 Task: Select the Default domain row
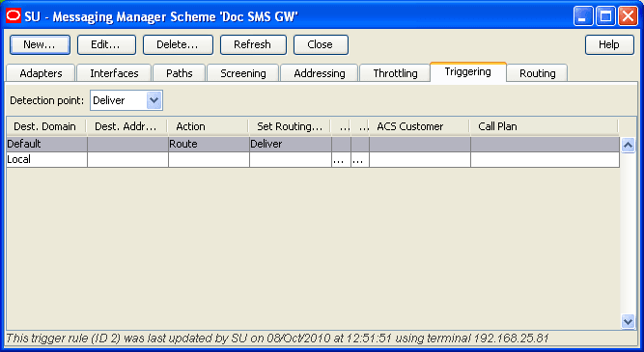[x=313, y=144]
